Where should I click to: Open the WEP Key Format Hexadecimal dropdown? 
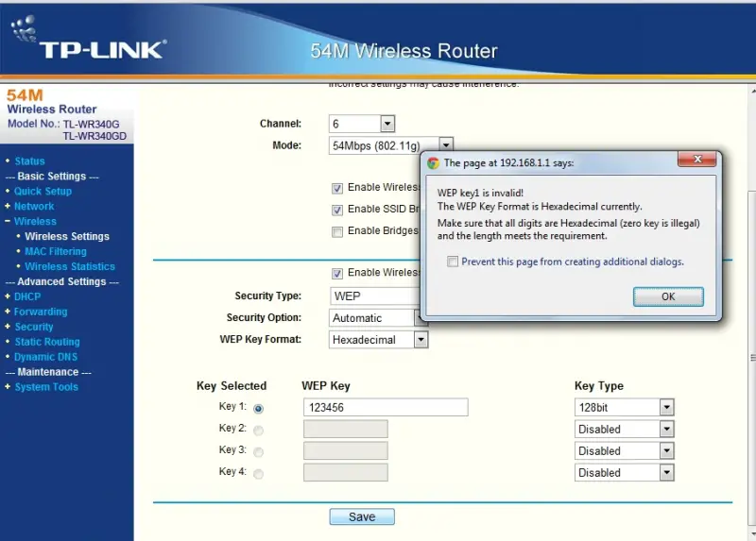tap(378, 340)
